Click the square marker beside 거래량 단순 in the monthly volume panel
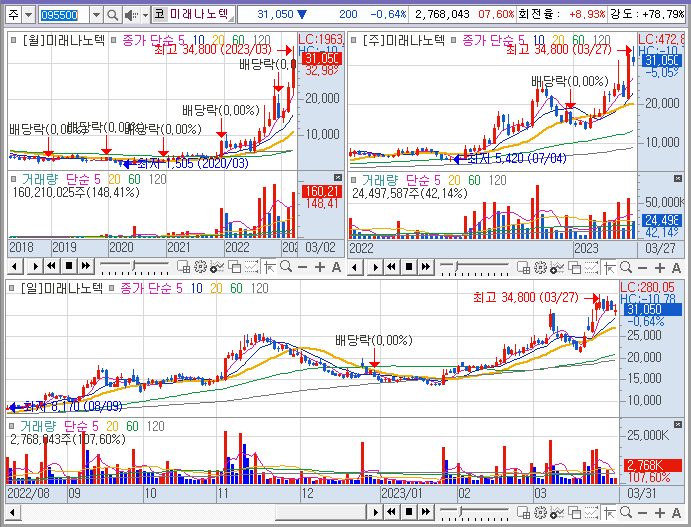Image resolution: width=691 pixels, height=527 pixels. click(14, 179)
